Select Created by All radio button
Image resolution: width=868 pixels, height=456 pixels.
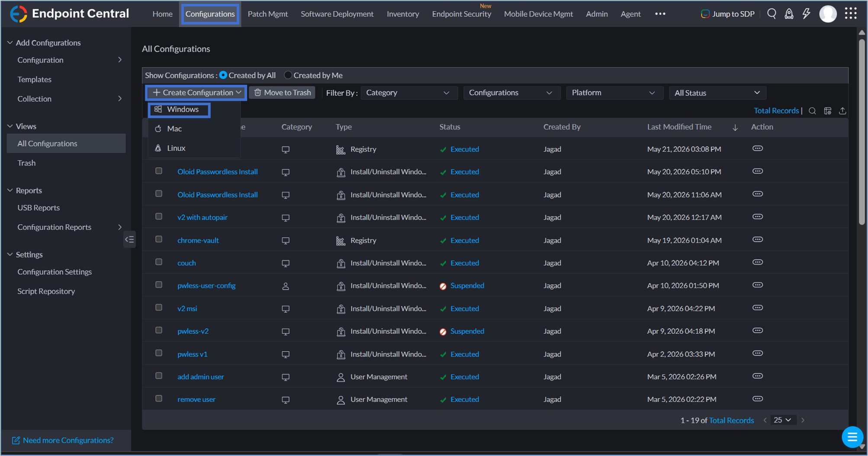point(223,75)
